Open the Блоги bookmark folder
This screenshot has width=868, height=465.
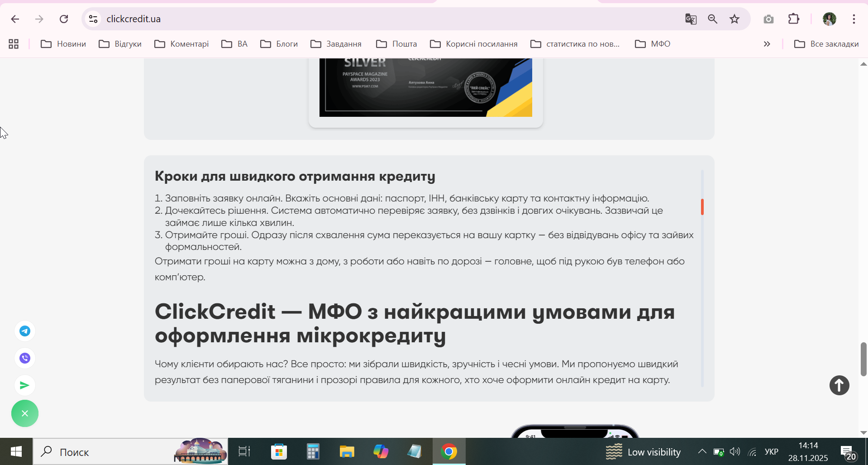pyautogui.click(x=279, y=44)
